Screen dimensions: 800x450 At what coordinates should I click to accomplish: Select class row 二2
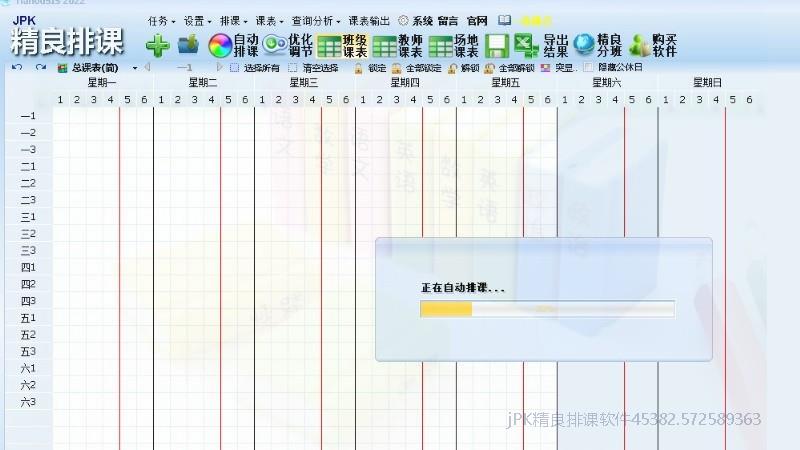(x=28, y=183)
